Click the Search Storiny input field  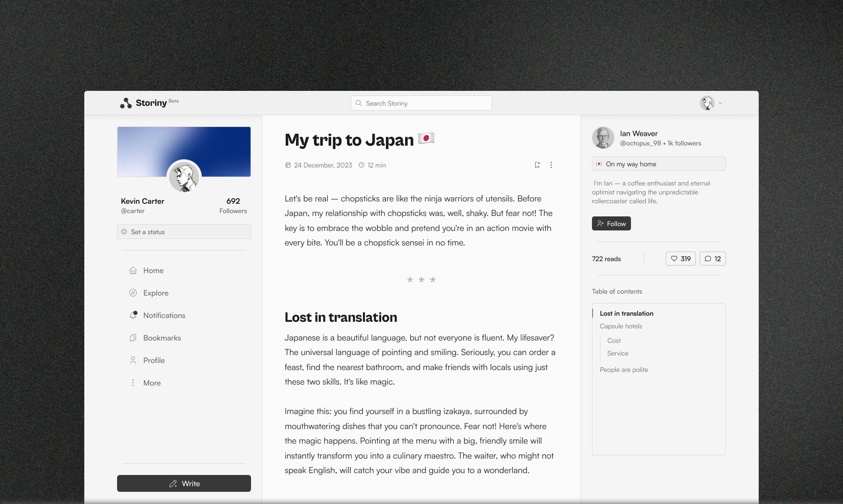[x=421, y=103]
